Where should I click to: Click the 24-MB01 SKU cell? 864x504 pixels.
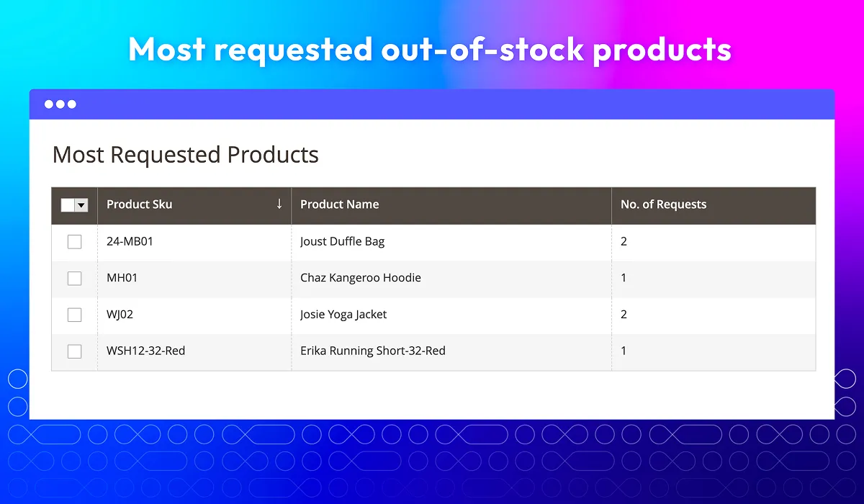click(194, 242)
